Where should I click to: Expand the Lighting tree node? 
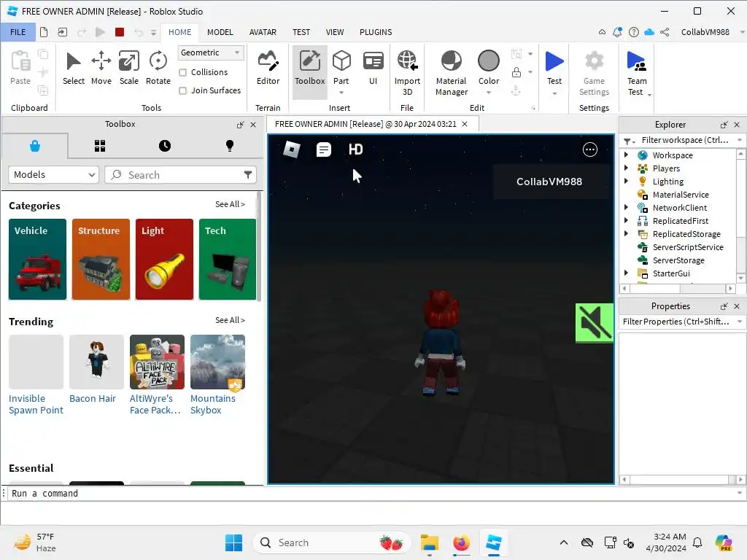click(626, 181)
